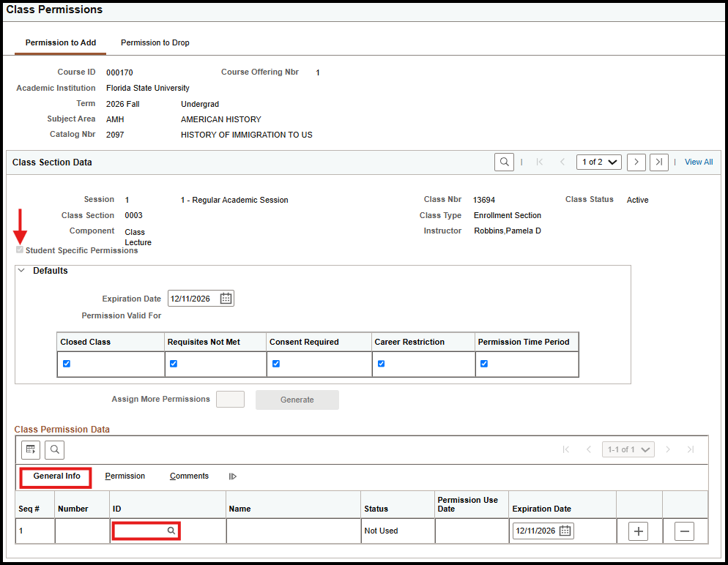Uncheck the Closed Class checkbox
The image size is (728, 565).
click(x=67, y=364)
